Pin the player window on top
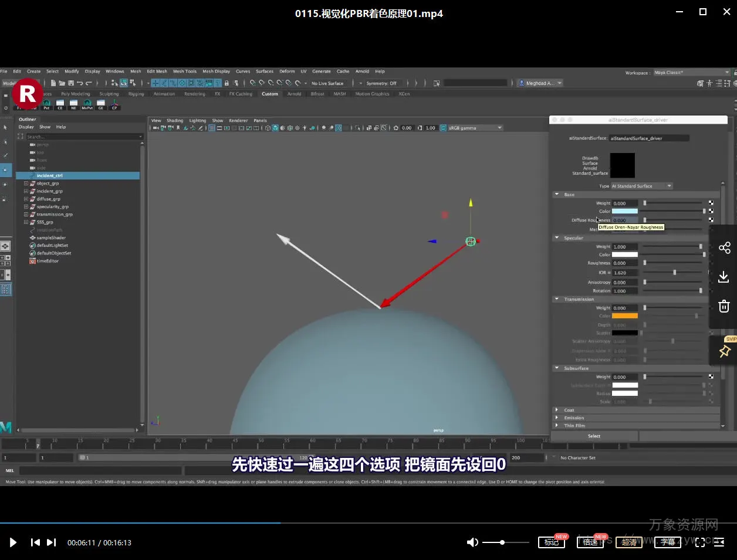Screen dimensions: 737x560 pos(725,351)
